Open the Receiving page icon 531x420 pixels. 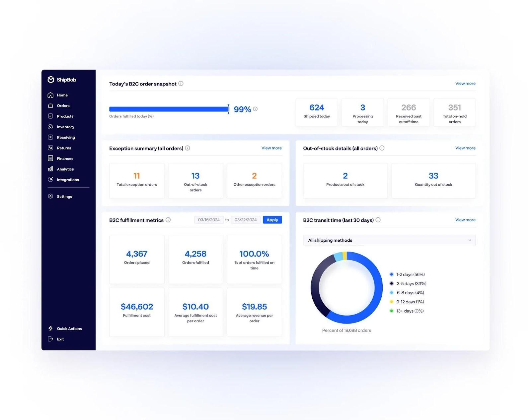coord(50,137)
